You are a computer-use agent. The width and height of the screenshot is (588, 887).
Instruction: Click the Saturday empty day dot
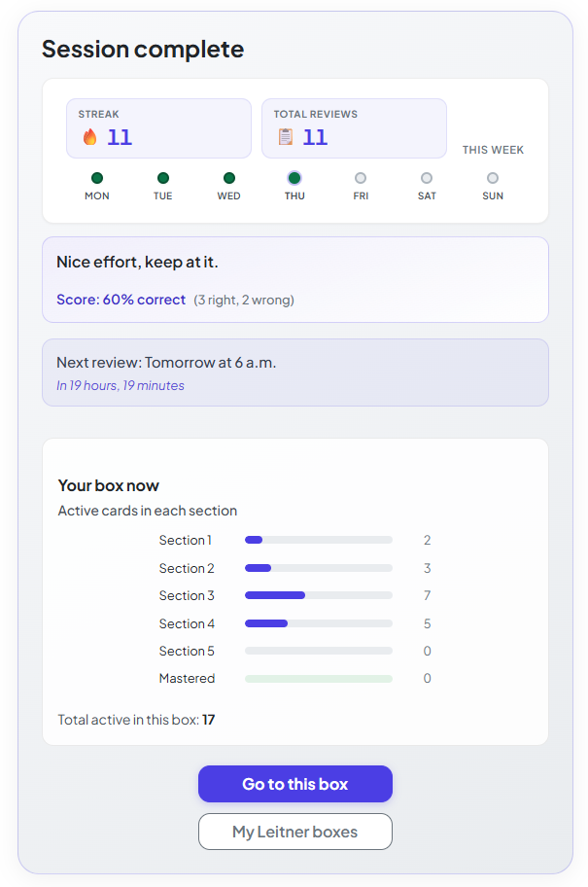point(427,178)
